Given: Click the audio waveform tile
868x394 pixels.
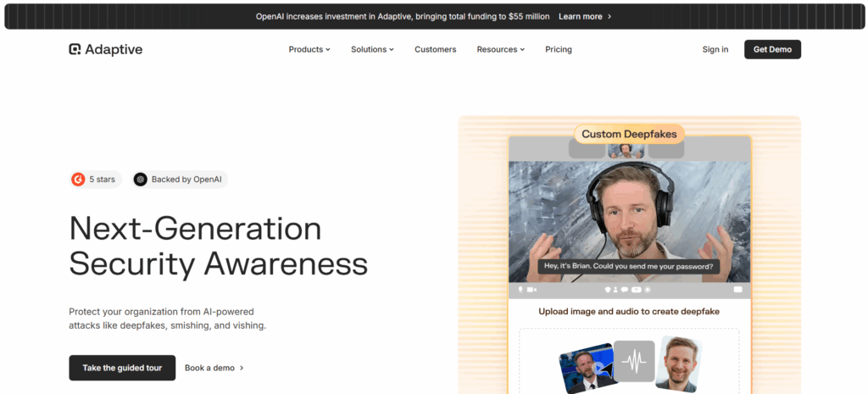Looking at the screenshot, I should tap(634, 361).
